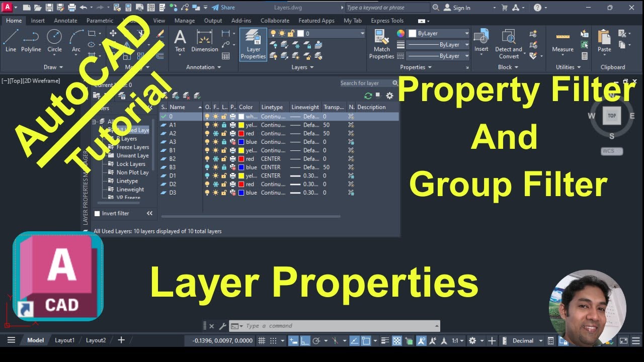The image size is (644, 362).
Task: Open the Decimal units dropdown
Action: click(x=527, y=340)
